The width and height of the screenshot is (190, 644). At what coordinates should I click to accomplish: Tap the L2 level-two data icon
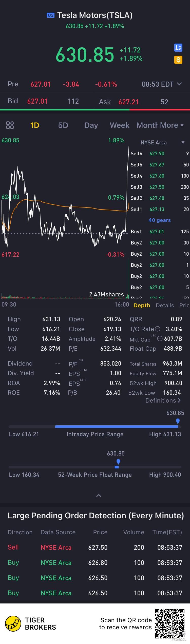[x=178, y=48]
